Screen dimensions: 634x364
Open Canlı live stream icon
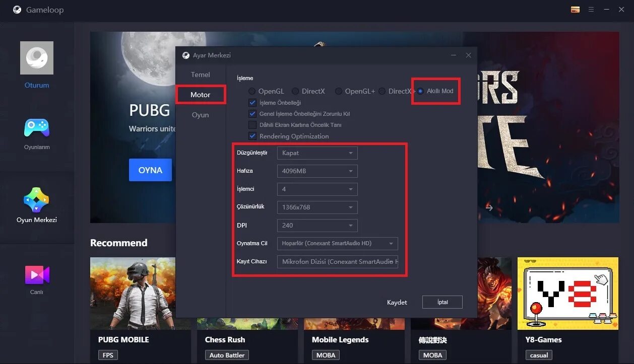37,274
